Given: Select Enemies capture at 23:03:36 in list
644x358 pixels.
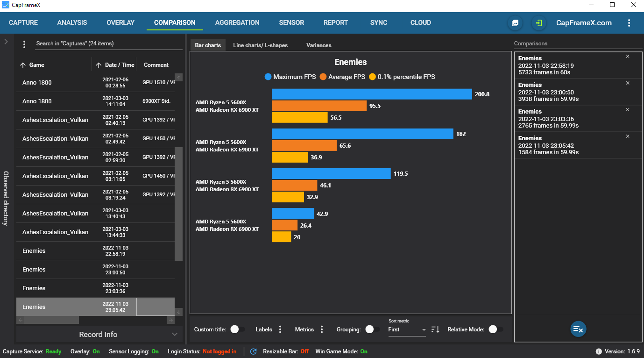Looking at the screenshot, I should (x=95, y=288).
